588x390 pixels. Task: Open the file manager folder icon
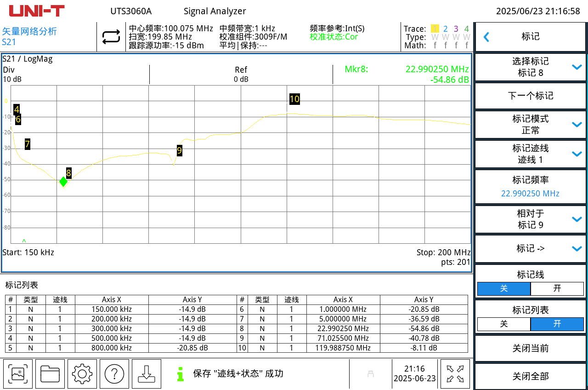tap(50, 374)
